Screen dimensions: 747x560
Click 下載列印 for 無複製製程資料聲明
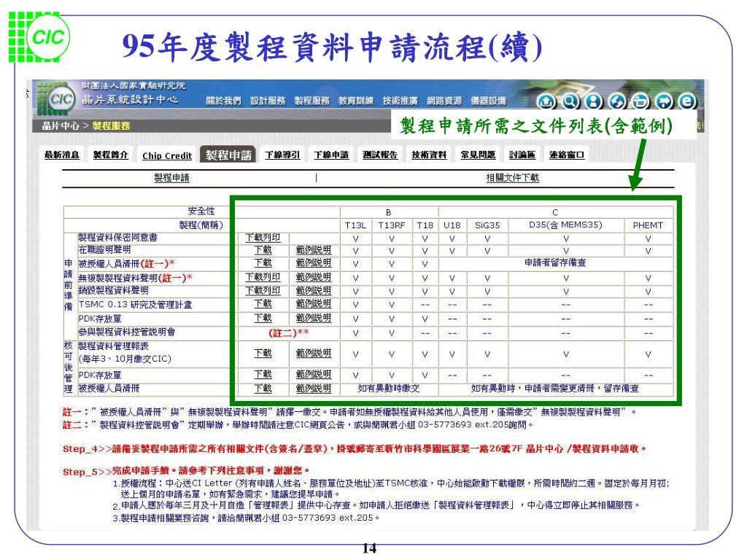[263, 276]
